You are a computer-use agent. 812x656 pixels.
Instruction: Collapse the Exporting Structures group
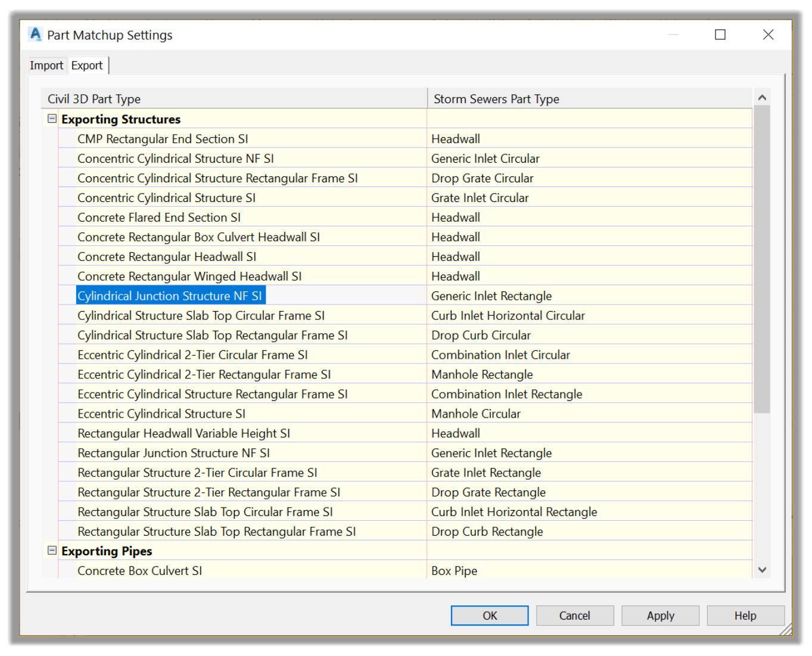52,119
